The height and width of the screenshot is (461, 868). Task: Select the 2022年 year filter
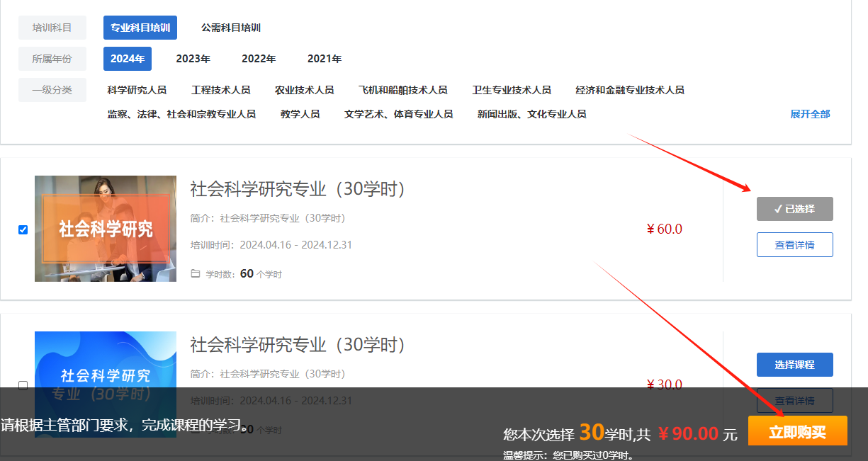259,59
